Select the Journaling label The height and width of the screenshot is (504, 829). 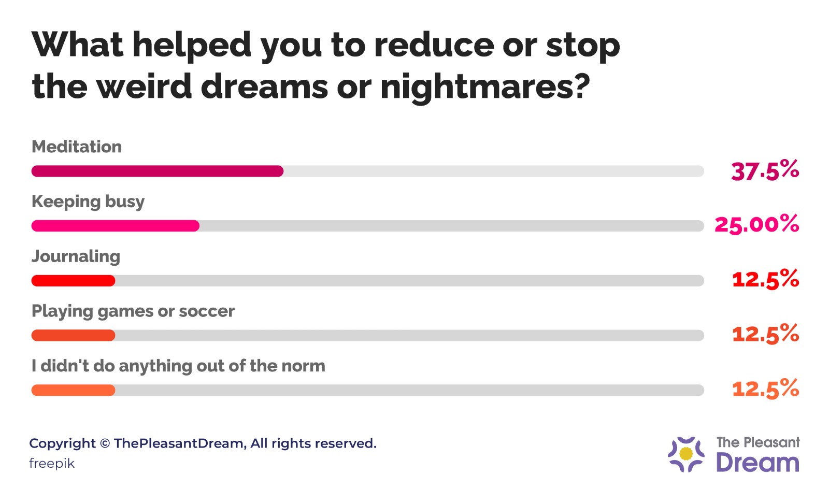[x=76, y=256]
